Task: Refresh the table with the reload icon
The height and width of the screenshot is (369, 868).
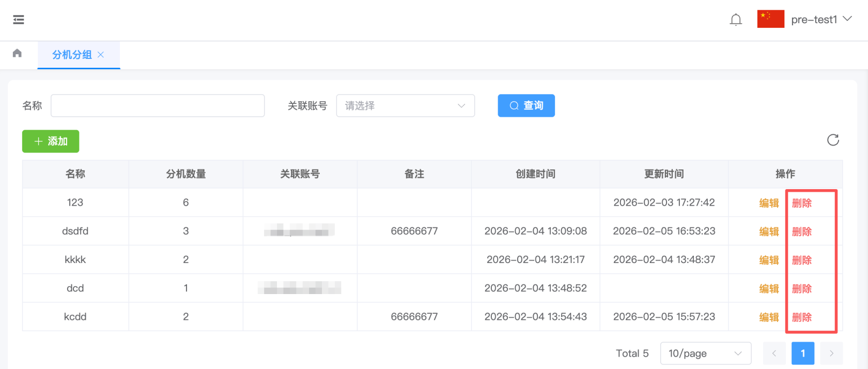Action: tap(833, 140)
